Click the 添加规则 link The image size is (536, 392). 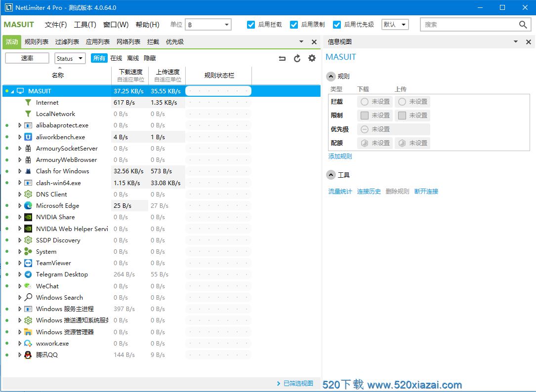coord(340,156)
